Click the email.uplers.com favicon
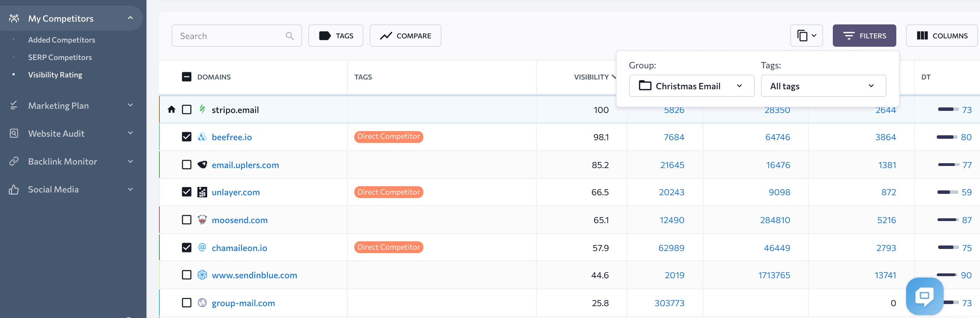This screenshot has width=980, height=318. point(202,165)
